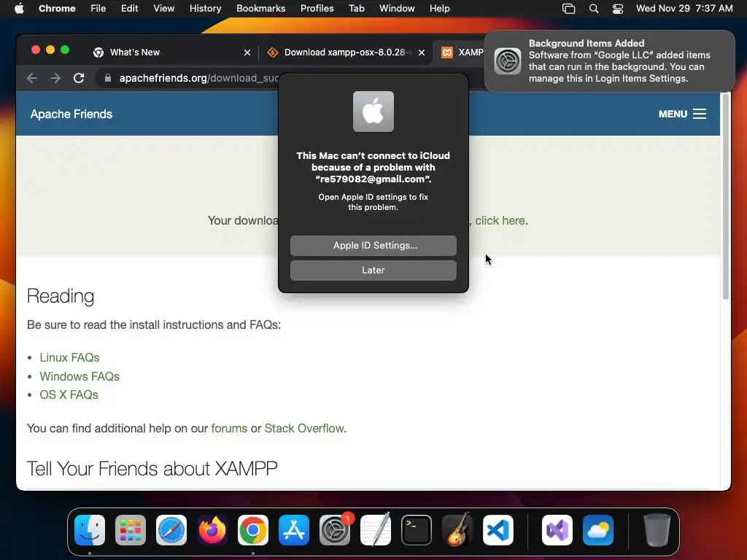This screenshot has width=747, height=560.
Task: Open Spotlight search in menu bar
Action: [594, 9]
